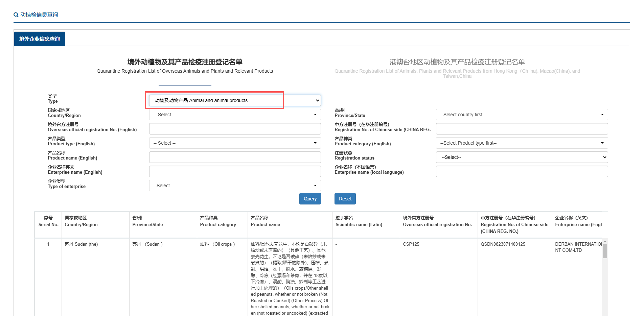The height and width of the screenshot is (316, 644).
Task: Click the Enterprise name (English) input field
Action: [x=235, y=171]
